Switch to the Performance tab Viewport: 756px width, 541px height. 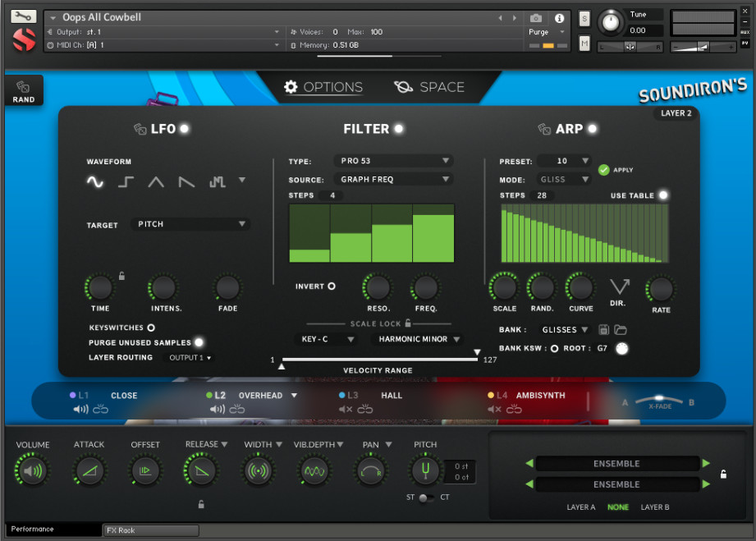tap(53, 530)
